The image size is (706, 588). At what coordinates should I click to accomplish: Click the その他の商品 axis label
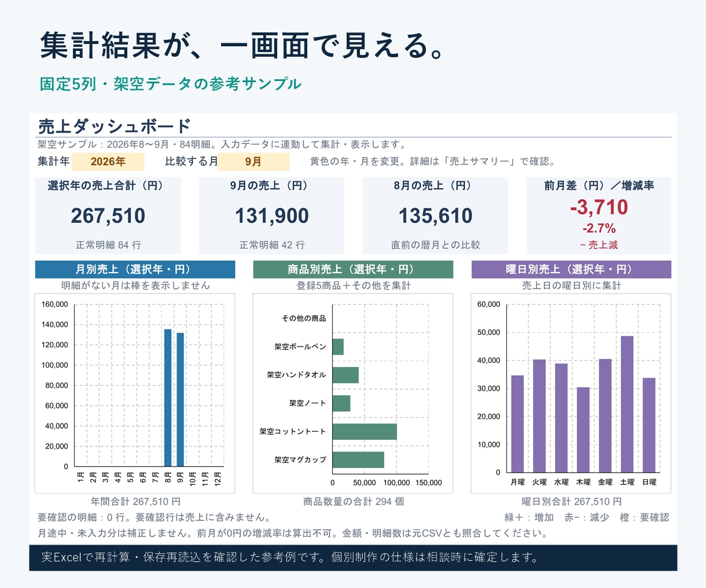pos(304,318)
